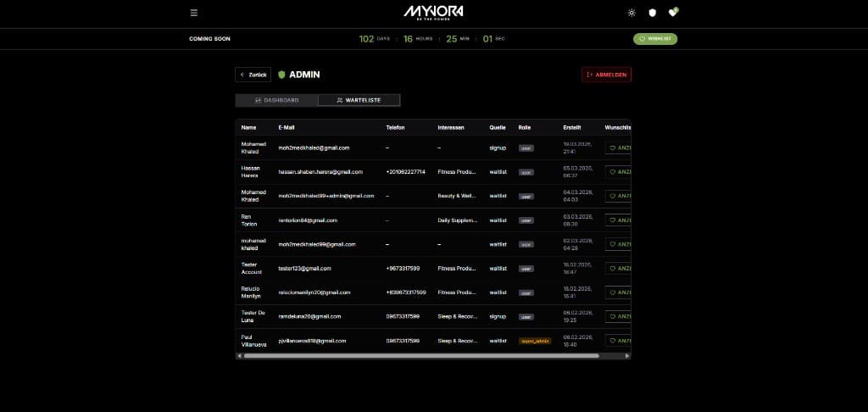Screen dimensions: 868x412
Task: Click the MYNORA logo
Action: 433,12
